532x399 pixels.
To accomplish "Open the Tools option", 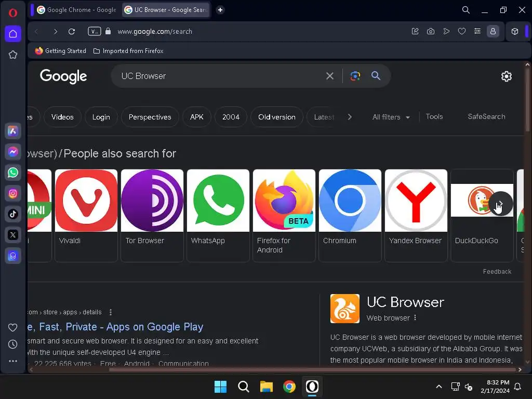I will pos(434,117).
